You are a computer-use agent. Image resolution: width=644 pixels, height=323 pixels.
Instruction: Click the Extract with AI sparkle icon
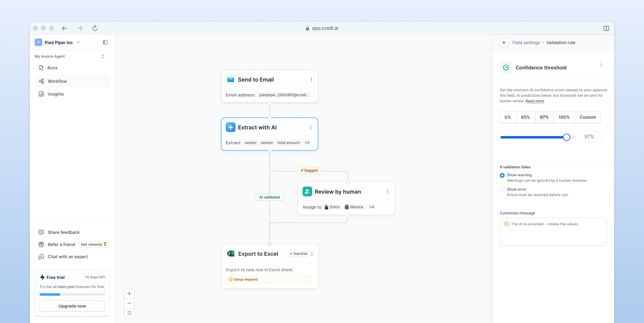(x=231, y=127)
